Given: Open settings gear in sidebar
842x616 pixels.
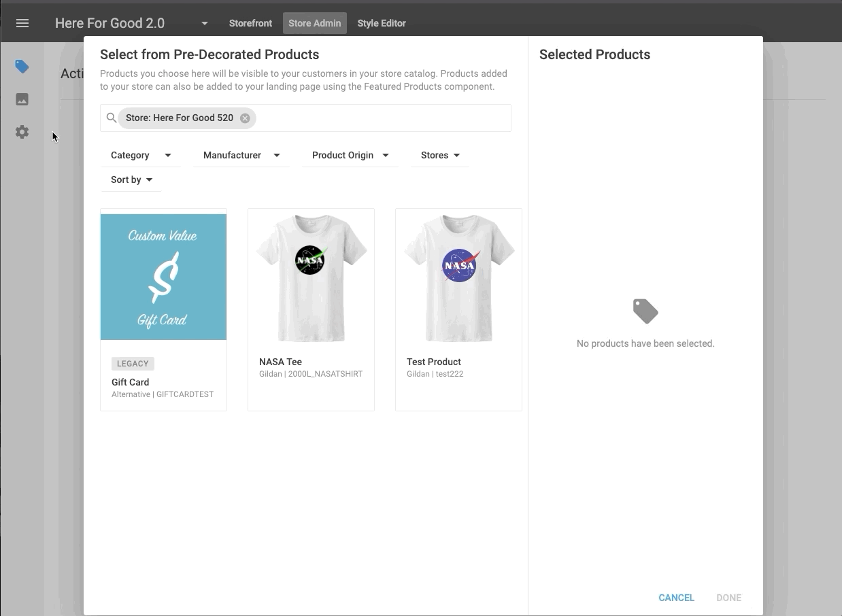Looking at the screenshot, I should (x=22, y=132).
